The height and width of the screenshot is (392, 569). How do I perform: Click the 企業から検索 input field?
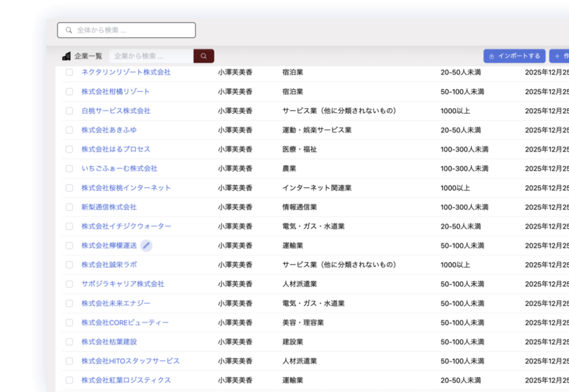pos(151,56)
